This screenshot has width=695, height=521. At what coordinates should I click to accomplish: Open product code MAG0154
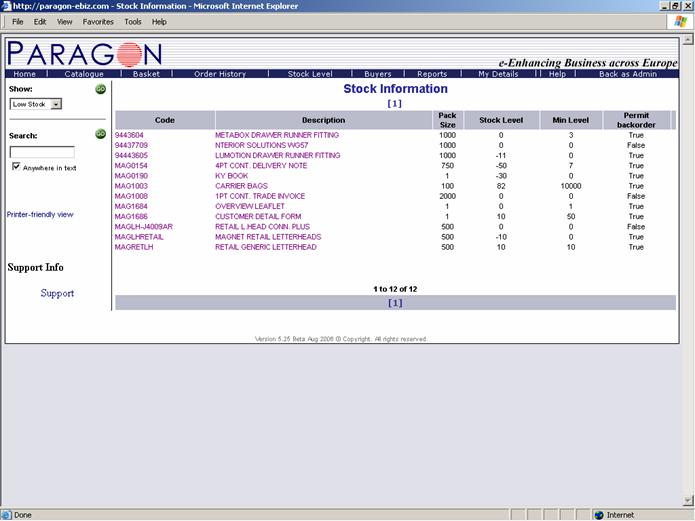pos(131,165)
